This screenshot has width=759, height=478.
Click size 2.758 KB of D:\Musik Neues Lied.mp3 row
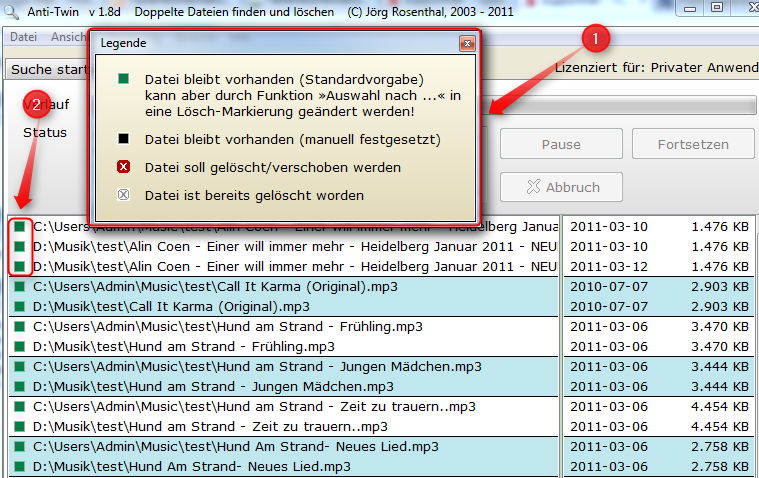pos(720,467)
